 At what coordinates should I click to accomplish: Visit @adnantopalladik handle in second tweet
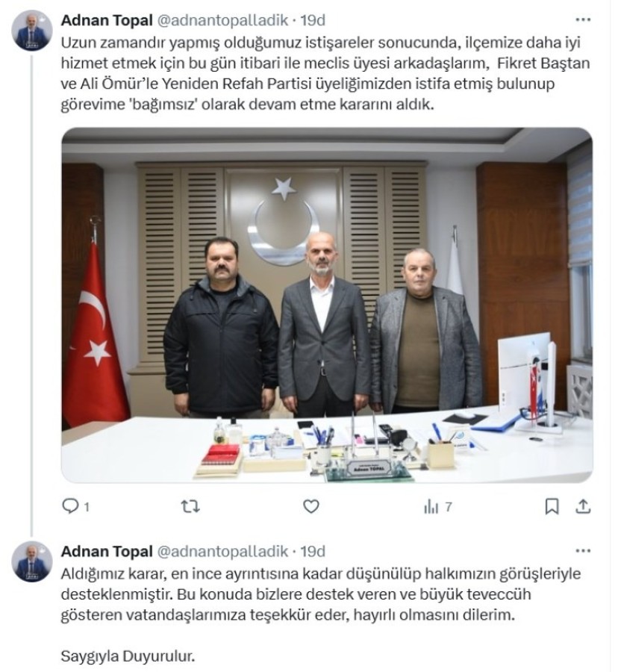click(x=222, y=551)
